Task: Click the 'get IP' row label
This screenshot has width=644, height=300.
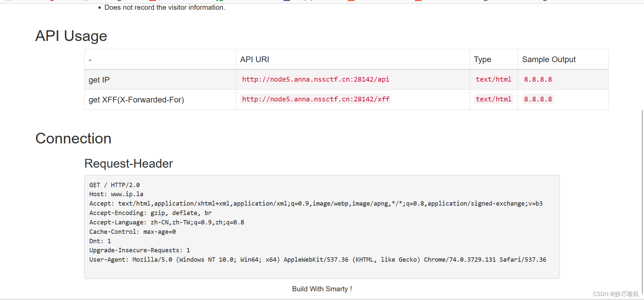Action: coord(99,80)
